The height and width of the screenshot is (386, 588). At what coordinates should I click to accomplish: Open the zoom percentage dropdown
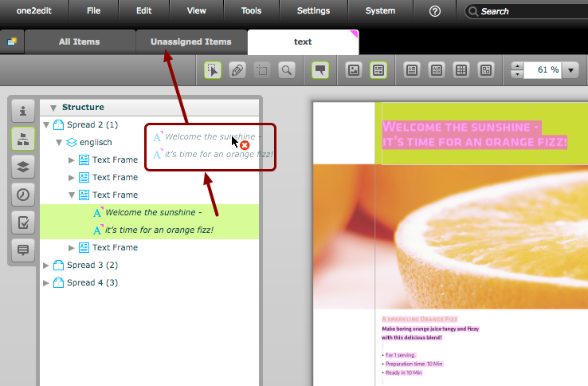pyautogui.click(x=570, y=70)
